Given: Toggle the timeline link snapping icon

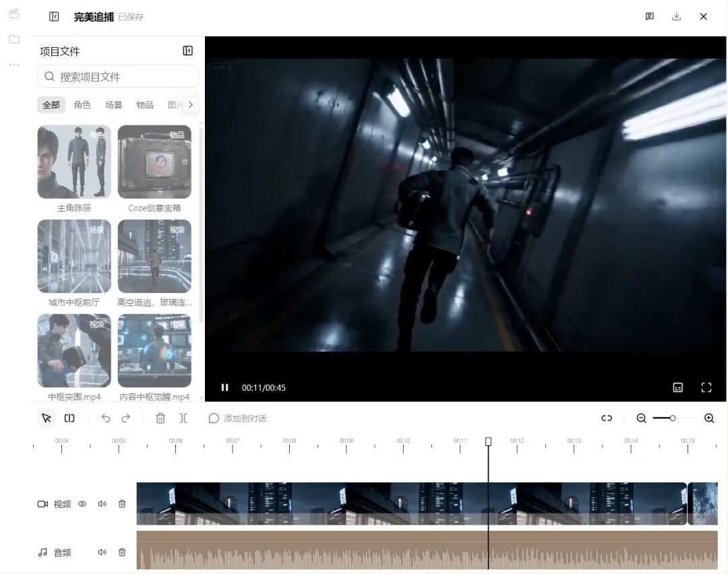Looking at the screenshot, I should (x=607, y=418).
